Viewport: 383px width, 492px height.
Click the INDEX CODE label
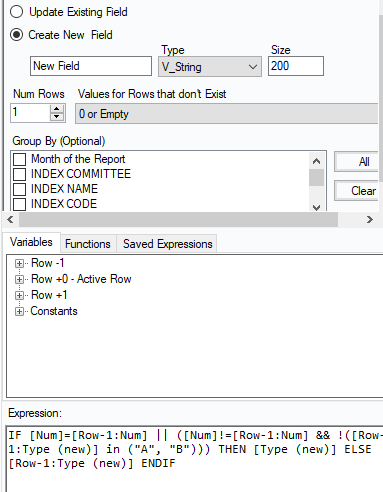click(x=64, y=204)
